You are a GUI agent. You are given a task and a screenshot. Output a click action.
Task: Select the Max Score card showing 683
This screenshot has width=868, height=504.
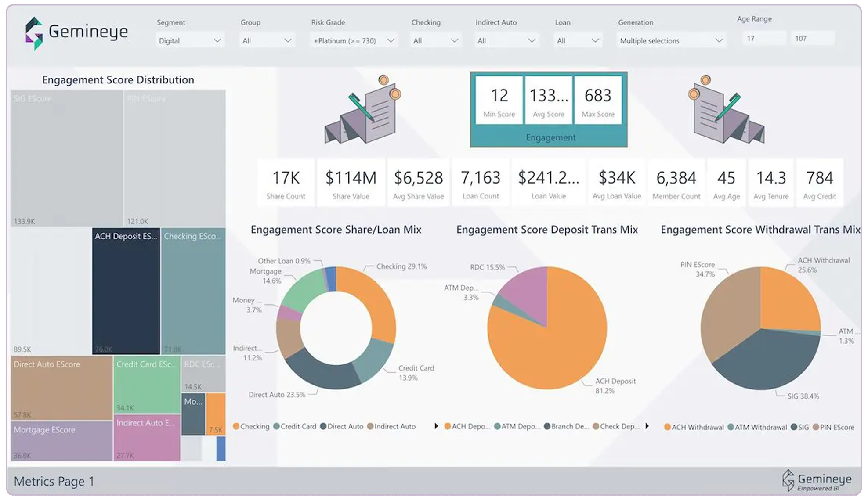(x=598, y=101)
